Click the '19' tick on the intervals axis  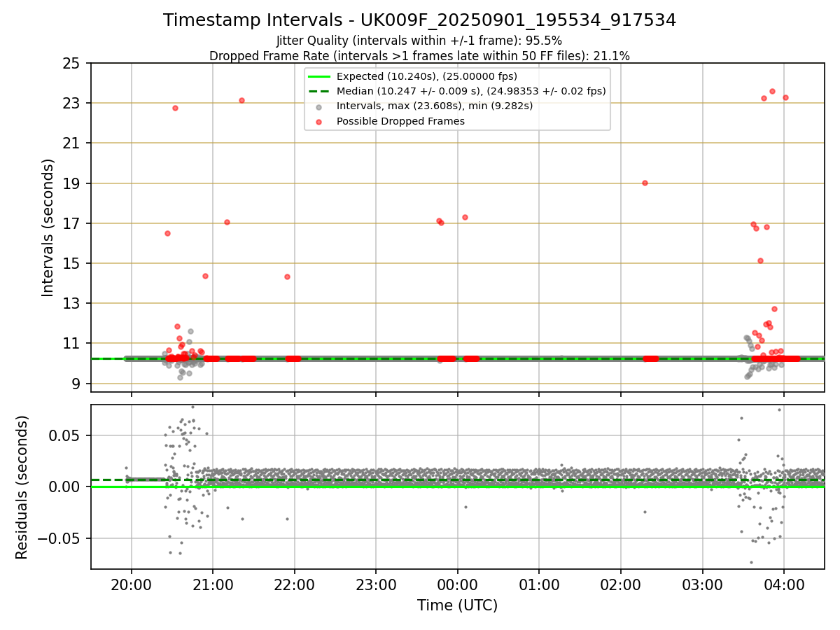71,183
